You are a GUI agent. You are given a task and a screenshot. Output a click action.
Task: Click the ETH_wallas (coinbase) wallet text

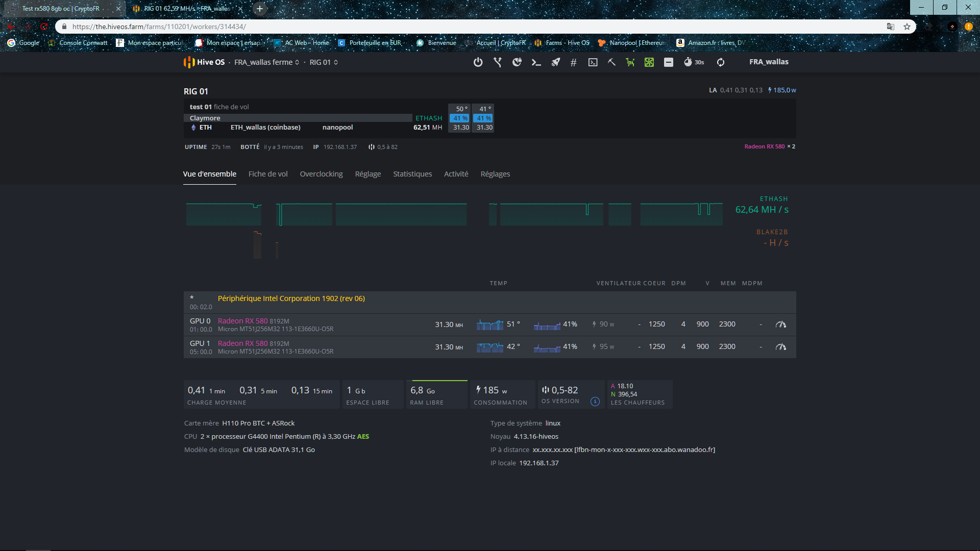265,128
